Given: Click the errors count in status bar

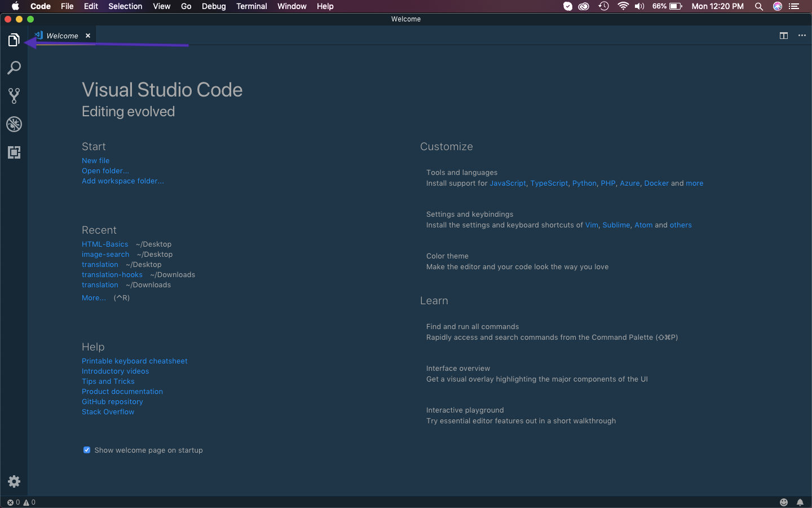Looking at the screenshot, I should (13, 502).
